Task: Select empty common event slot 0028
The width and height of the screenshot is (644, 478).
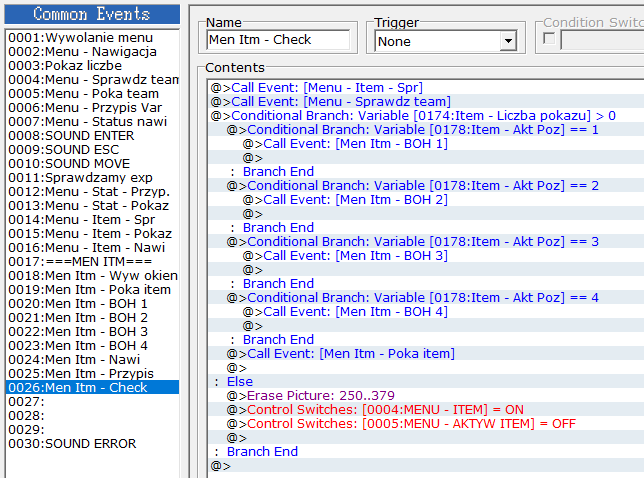Action: (x=92, y=415)
